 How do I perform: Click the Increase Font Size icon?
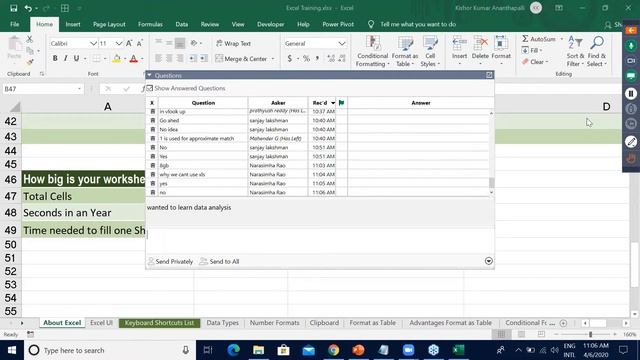pyautogui.click(x=129, y=43)
